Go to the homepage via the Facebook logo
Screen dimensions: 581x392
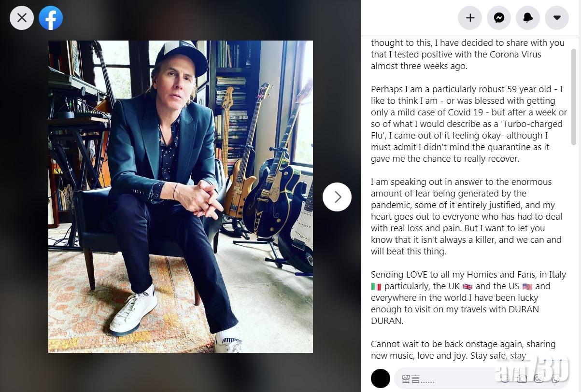51,18
